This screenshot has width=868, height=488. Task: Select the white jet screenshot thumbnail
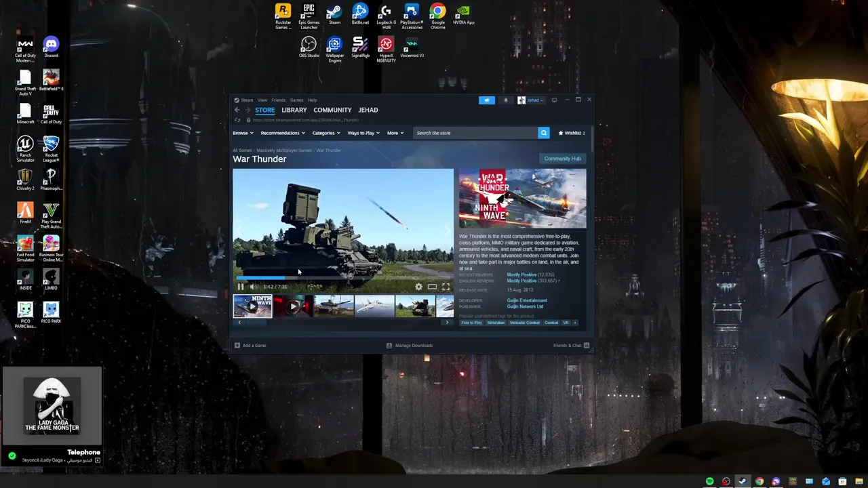click(374, 306)
